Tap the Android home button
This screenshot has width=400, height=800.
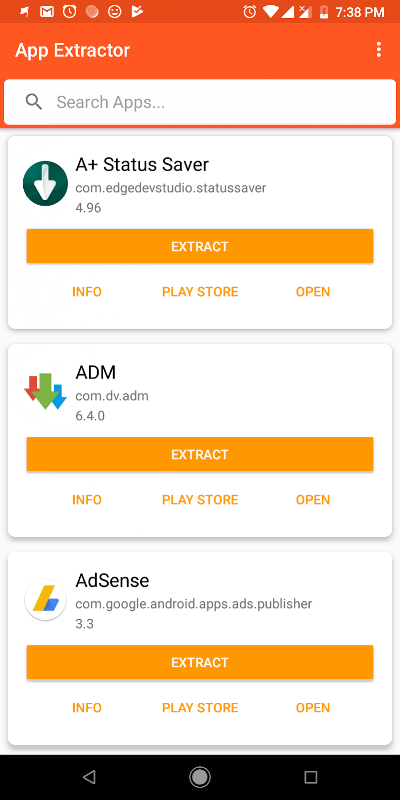[199, 777]
